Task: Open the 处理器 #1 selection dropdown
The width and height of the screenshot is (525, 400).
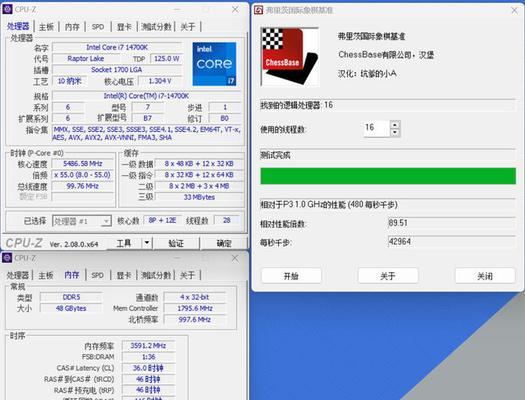Action: tap(82, 221)
